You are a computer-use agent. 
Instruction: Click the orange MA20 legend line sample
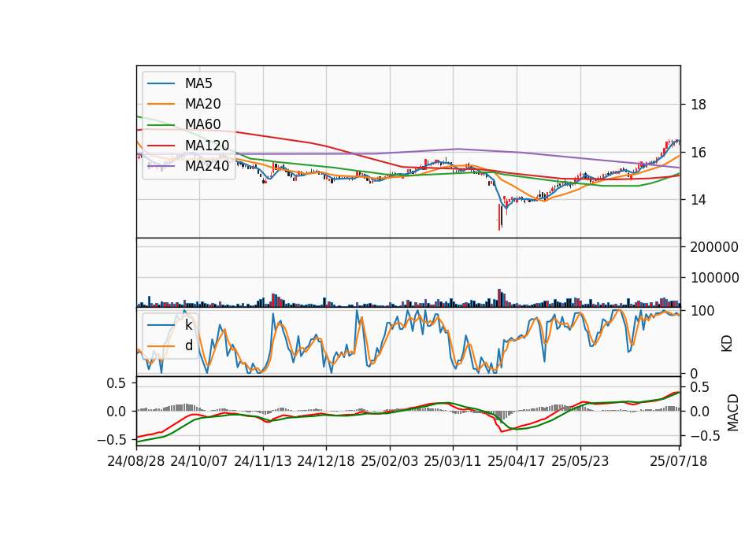[x=161, y=105]
